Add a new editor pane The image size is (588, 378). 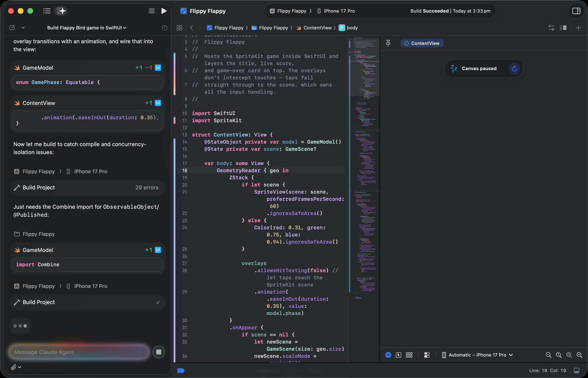578,28
